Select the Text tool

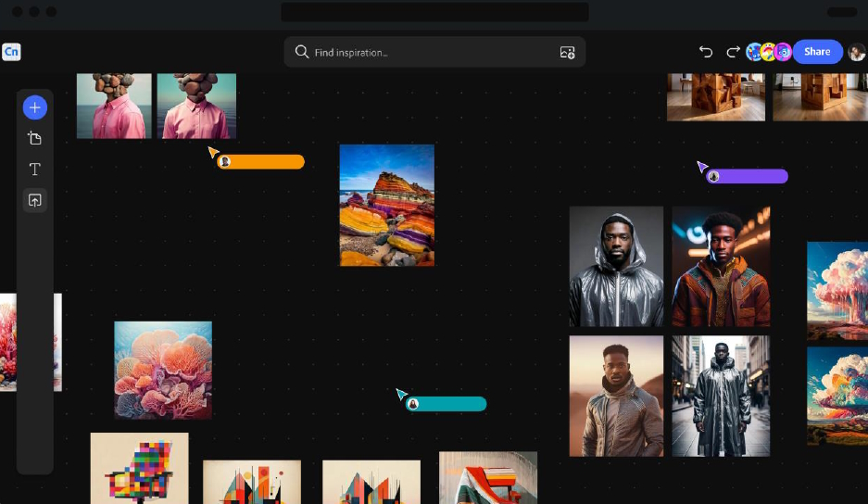(x=35, y=169)
